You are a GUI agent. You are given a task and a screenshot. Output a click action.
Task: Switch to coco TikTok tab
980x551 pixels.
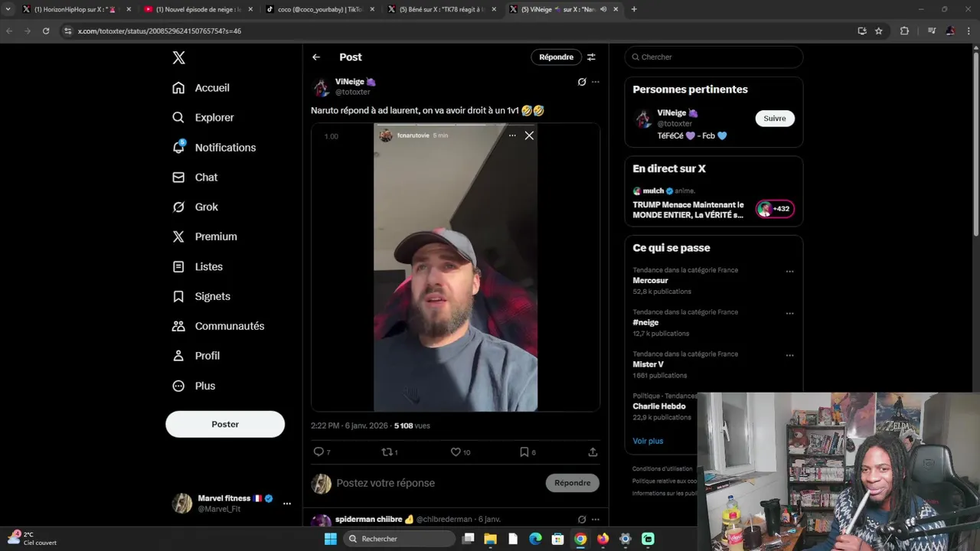tap(320, 9)
